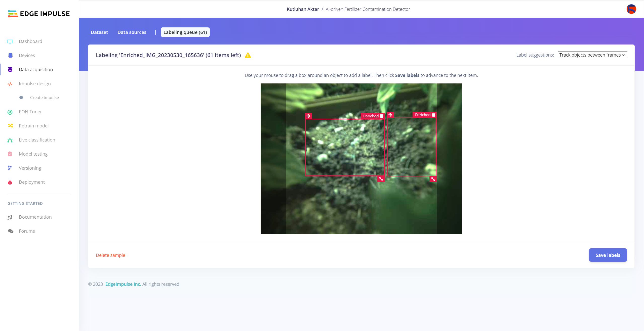
Task: Click trash icon on right Enriched box
Action: pyautogui.click(x=433, y=115)
